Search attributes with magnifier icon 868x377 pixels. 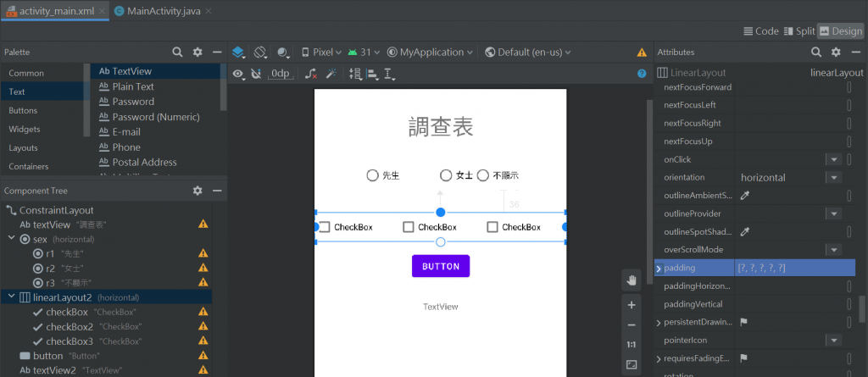pyautogui.click(x=816, y=52)
